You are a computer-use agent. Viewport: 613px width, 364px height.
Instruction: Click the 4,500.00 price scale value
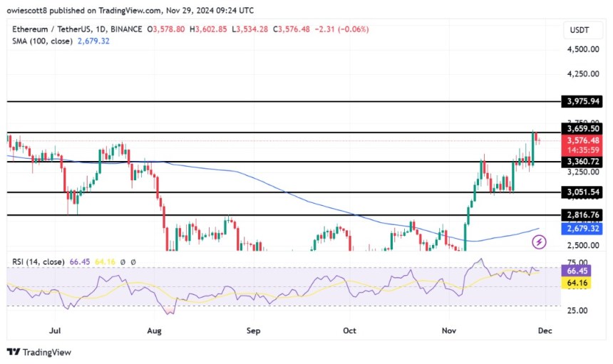pos(582,49)
